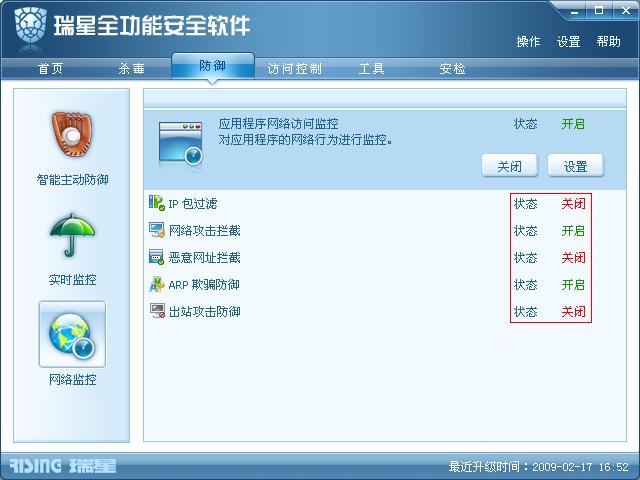Click the 关闭 button for application monitoring
The image size is (640, 480).
509,166
